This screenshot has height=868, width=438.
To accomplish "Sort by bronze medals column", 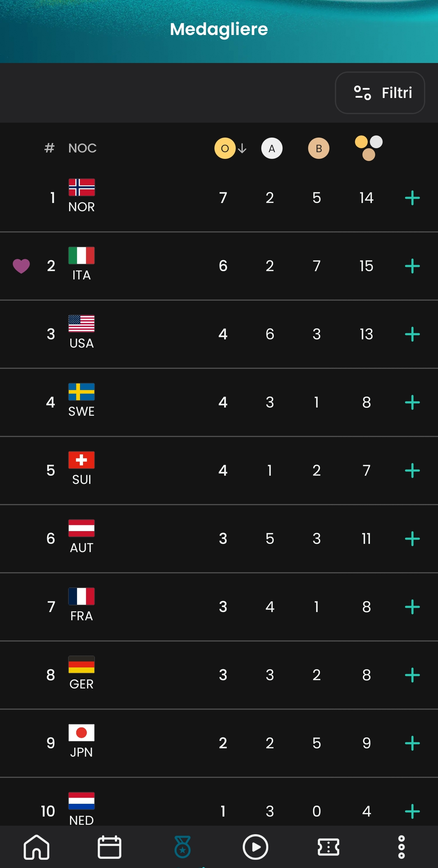I will (318, 148).
